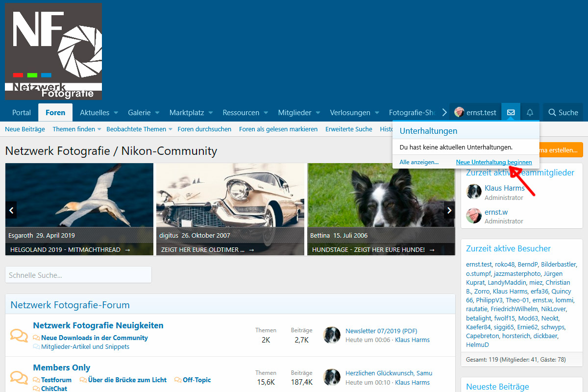Open the ChitChat subforum
Image resolution: width=588 pixels, height=392 pixels.
pos(54,389)
